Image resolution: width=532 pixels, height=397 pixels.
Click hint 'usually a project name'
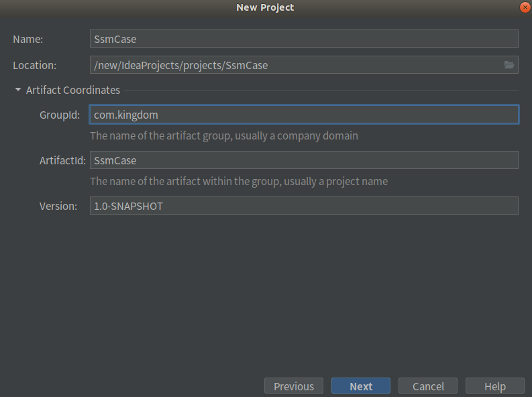336,182
